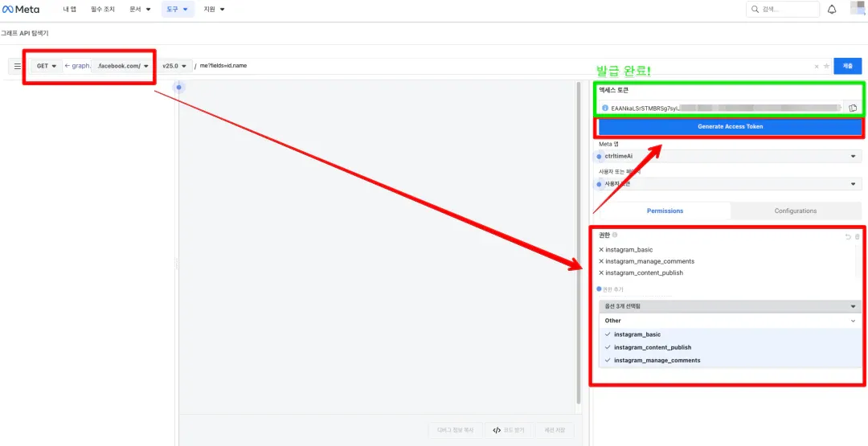Click the undo permissions icon
The height and width of the screenshot is (446, 868).
848,237
